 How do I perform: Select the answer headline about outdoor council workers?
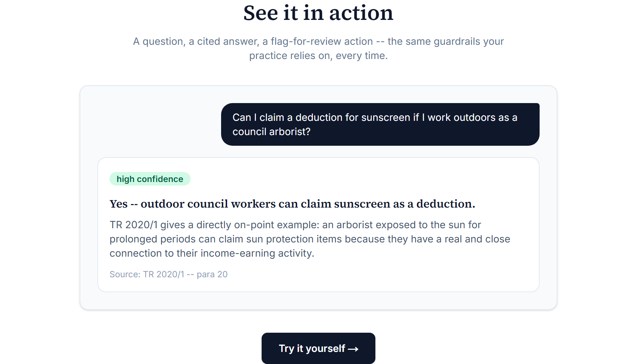click(x=292, y=204)
